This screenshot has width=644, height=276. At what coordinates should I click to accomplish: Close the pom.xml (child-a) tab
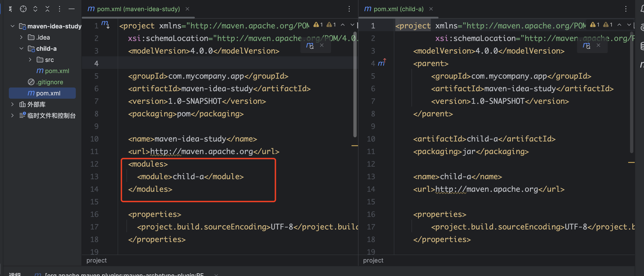point(431,9)
